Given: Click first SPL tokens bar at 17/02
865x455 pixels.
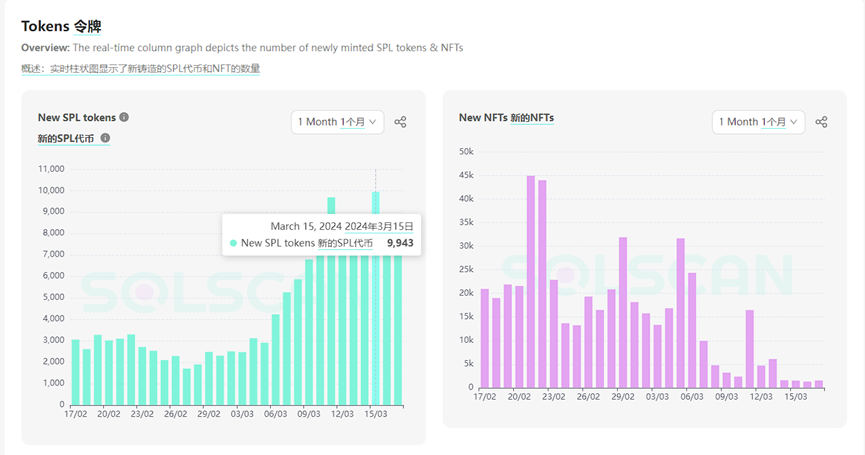Looking at the screenshot, I should click(75, 371).
